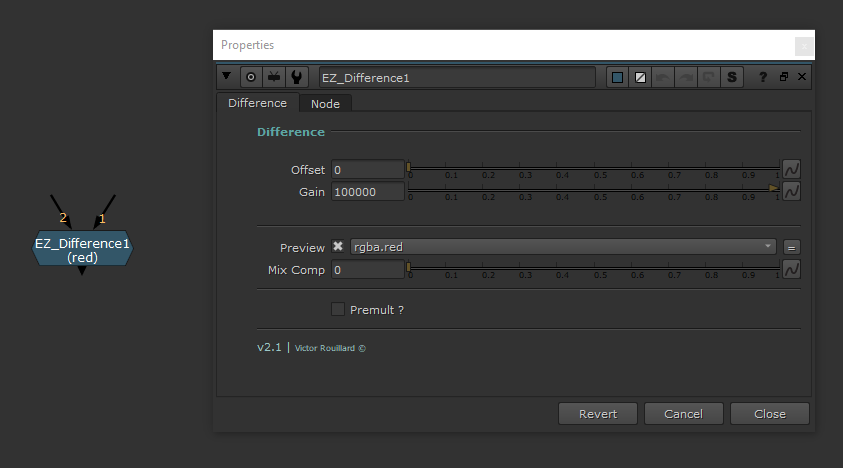Open the question mark help icon
This screenshot has width=843, height=468.
[x=763, y=77]
